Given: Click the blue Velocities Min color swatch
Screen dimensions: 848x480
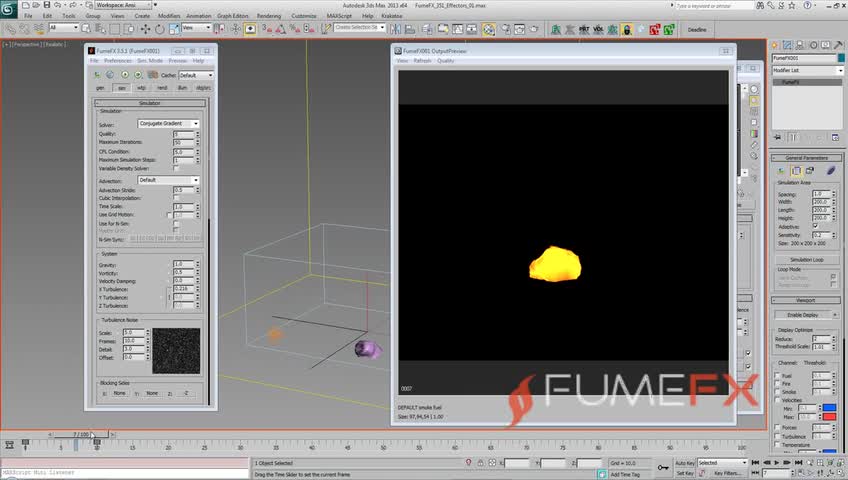Looking at the screenshot, I should point(829,408).
